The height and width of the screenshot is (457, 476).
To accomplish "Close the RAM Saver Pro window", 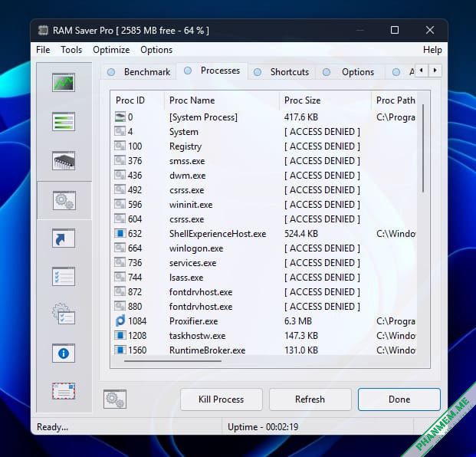I will click(430, 30).
